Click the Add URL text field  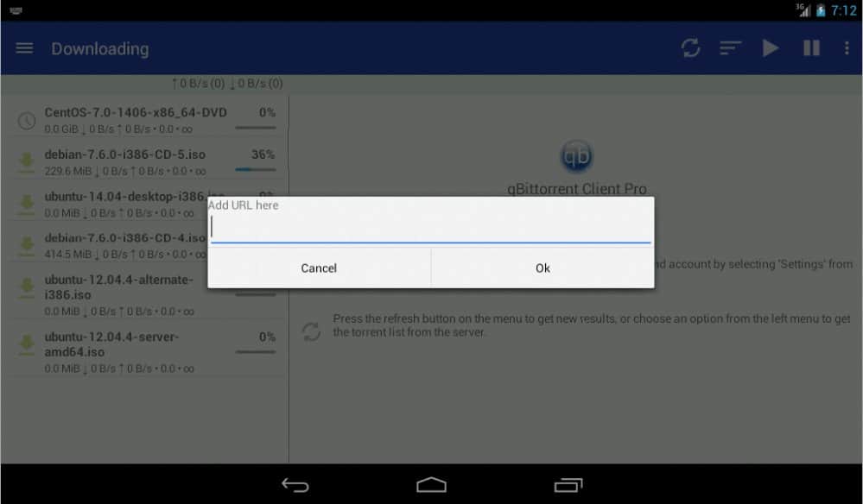pyautogui.click(x=430, y=228)
